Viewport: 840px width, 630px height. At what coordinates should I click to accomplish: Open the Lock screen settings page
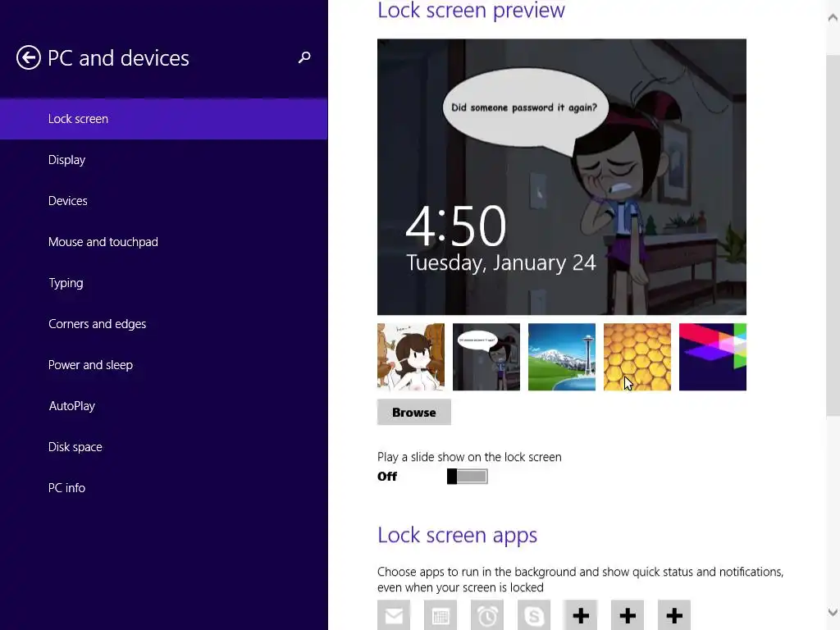[x=163, y=119]
